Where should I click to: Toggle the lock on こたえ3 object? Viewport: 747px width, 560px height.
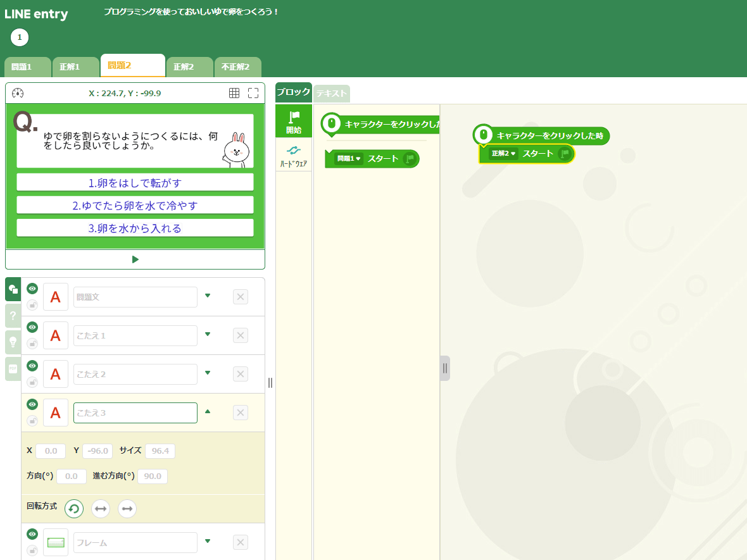pyautogui.click(x=32, y=421)
